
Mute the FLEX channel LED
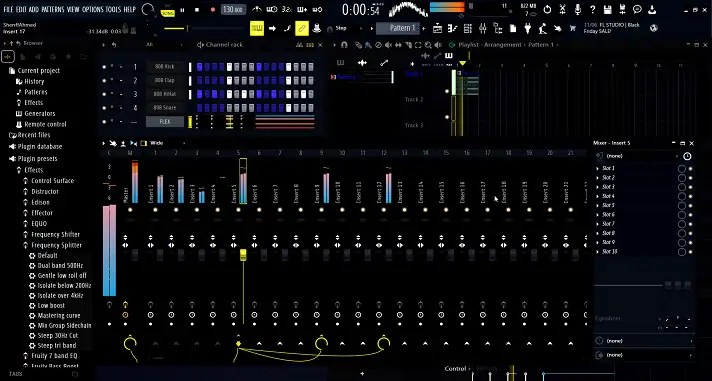click(x=104, y=122)
